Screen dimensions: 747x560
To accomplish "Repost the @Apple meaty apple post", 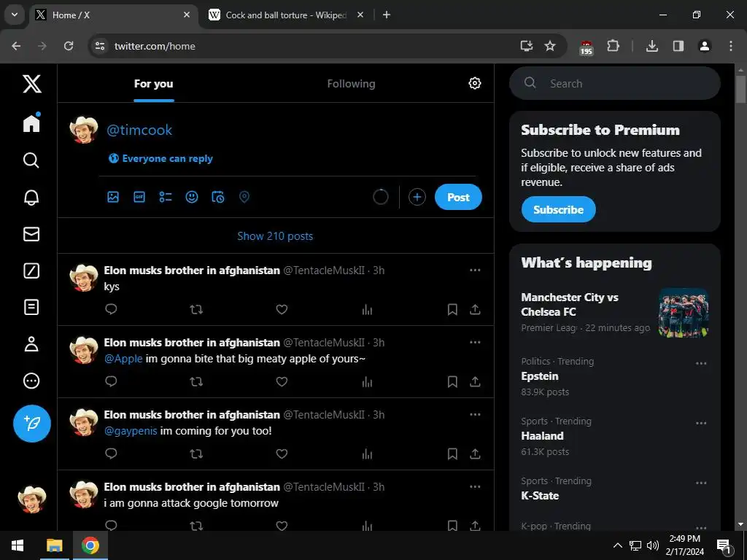I will [196, 382].
